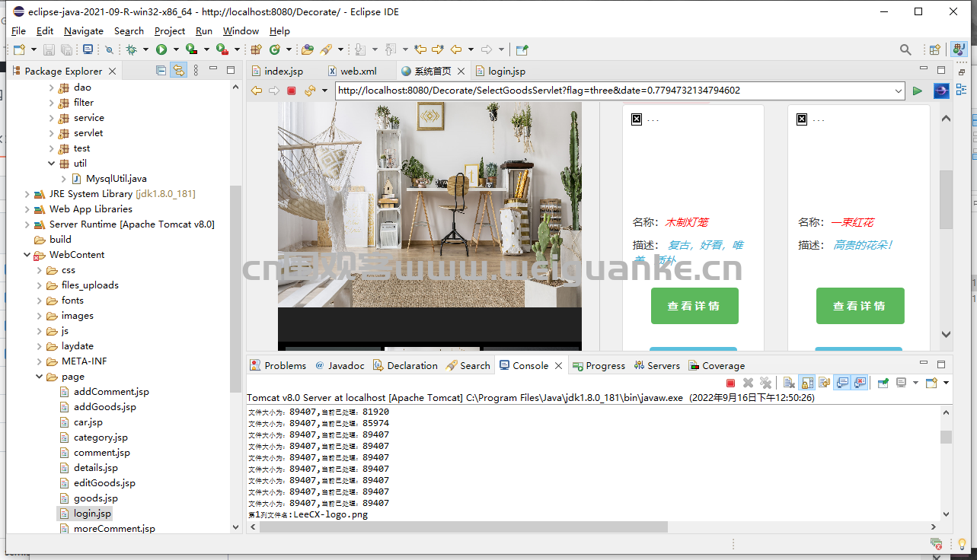Collapse the page folder tree node
This screenshot has width=977, height=560.
[x=40, y=377]
